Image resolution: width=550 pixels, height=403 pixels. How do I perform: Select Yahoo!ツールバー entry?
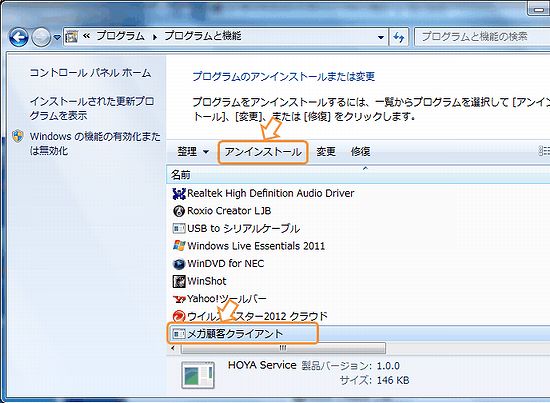(227, 299)
